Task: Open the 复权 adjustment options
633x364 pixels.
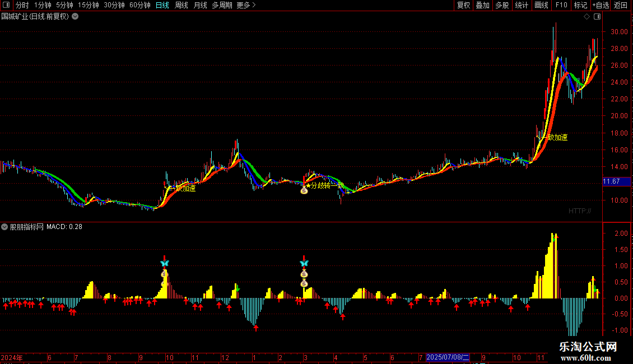Action: 463,5
